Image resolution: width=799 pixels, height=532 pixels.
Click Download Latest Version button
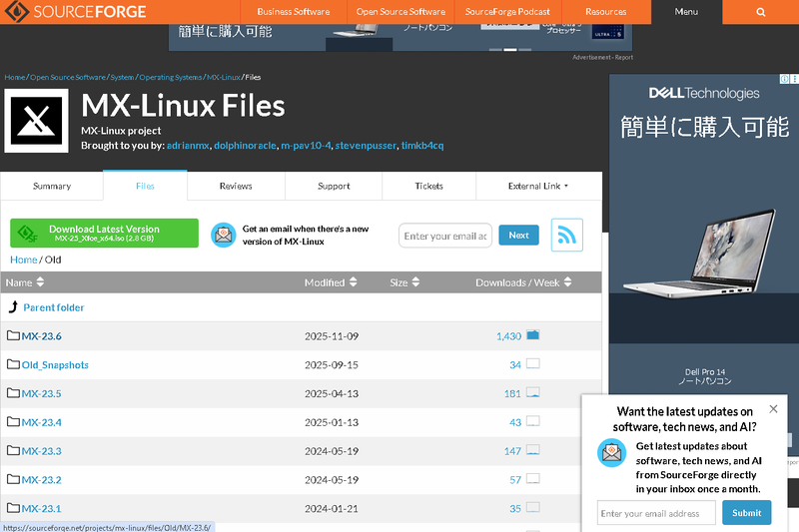tap(105, 234)
